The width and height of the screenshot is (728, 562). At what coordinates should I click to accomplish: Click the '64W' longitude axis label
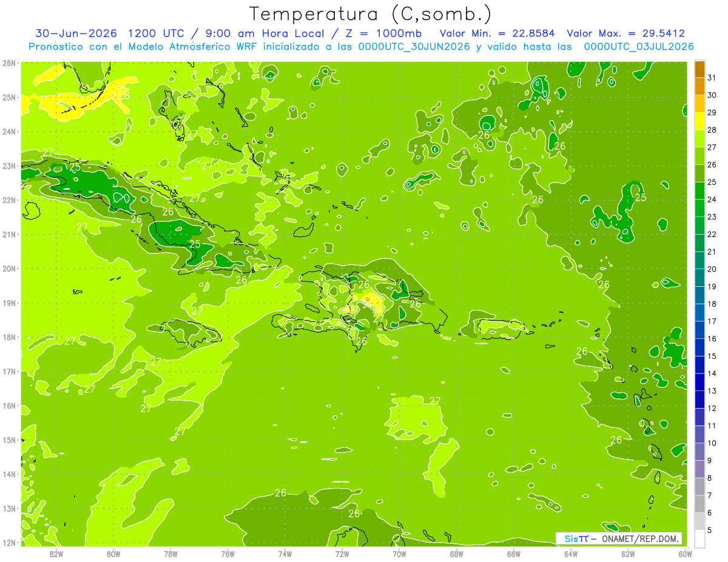tap(571, 554)
